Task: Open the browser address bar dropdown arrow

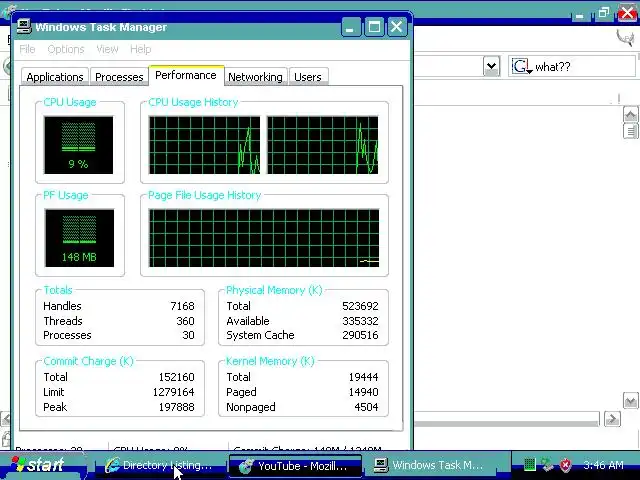Action: (491, 66)
